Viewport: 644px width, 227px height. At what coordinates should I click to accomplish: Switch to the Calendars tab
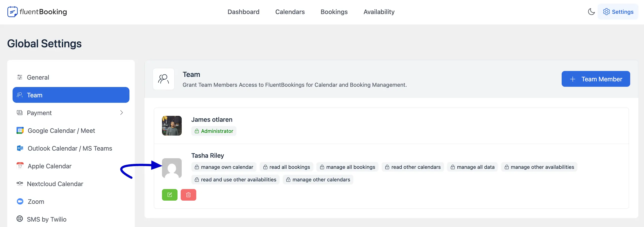[290, 12]
